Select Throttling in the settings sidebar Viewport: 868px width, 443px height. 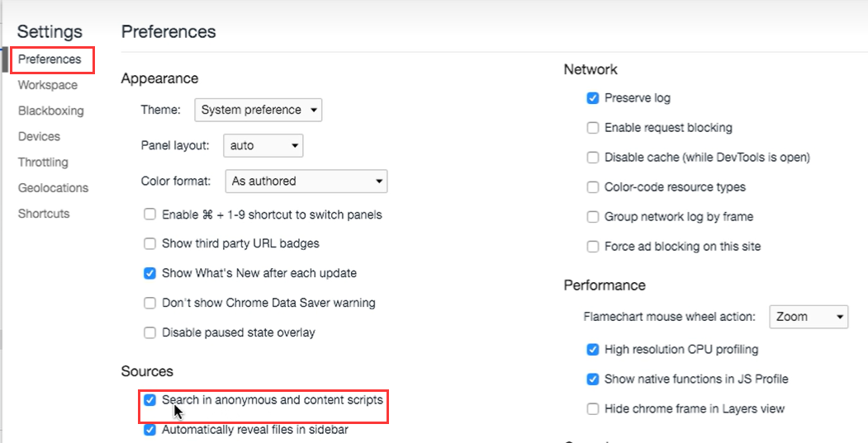coord(43,163)
